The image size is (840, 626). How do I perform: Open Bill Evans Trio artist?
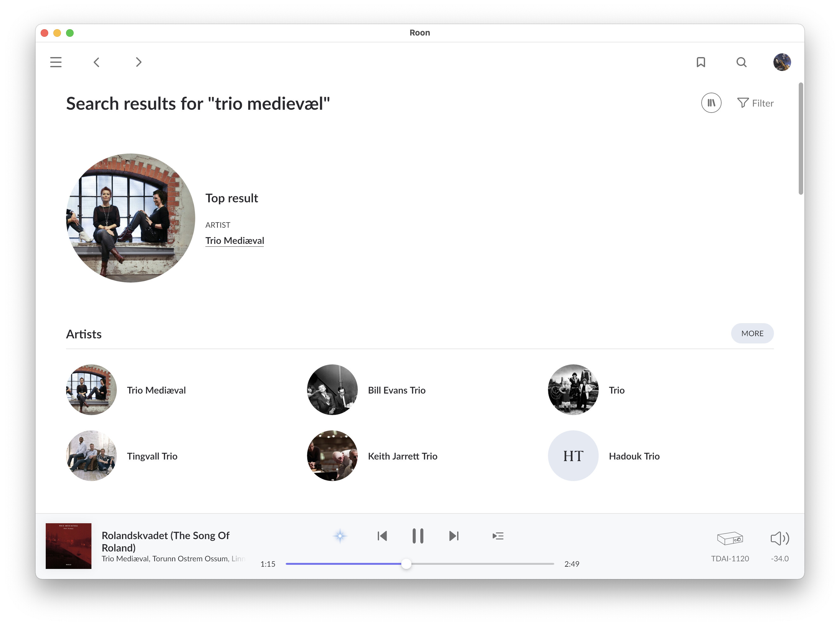coord(396,390)
